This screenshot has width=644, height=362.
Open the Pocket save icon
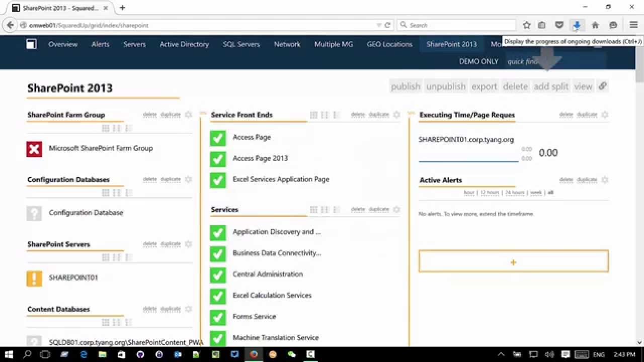click(x=559, y=25)
